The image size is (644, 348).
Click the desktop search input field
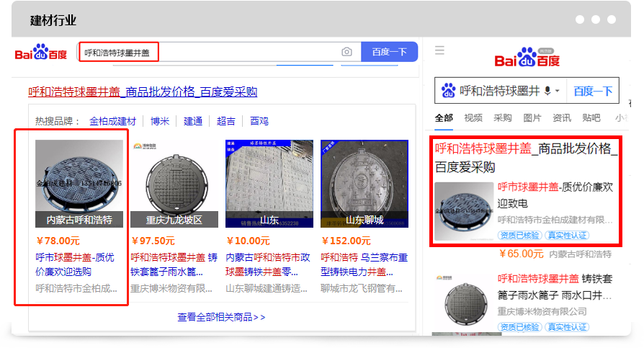pos(209,53)
